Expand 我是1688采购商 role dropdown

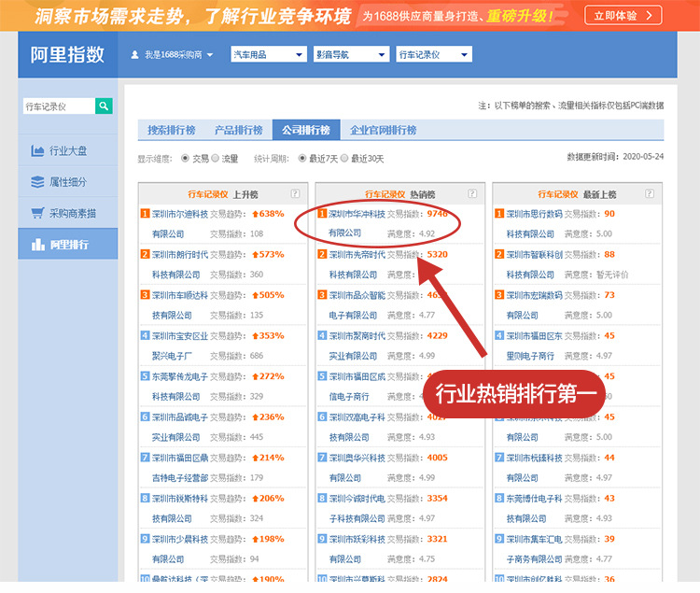pos(178,55)
